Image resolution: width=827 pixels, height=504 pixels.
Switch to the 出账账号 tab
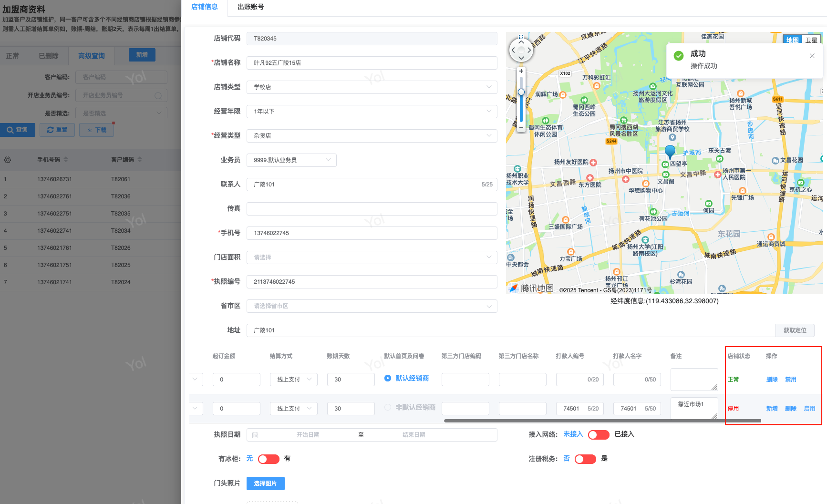pos(250,7)
